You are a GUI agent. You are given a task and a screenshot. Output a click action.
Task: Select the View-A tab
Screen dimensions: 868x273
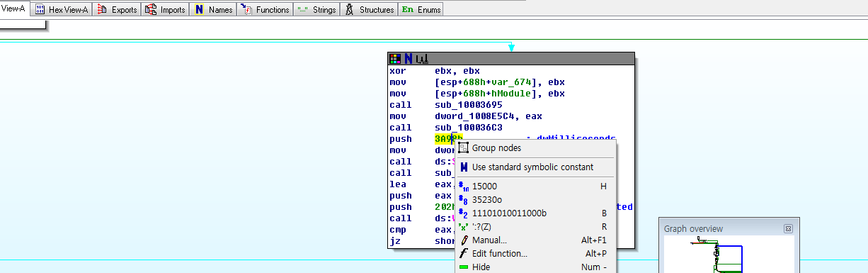[x=14, y=9]
